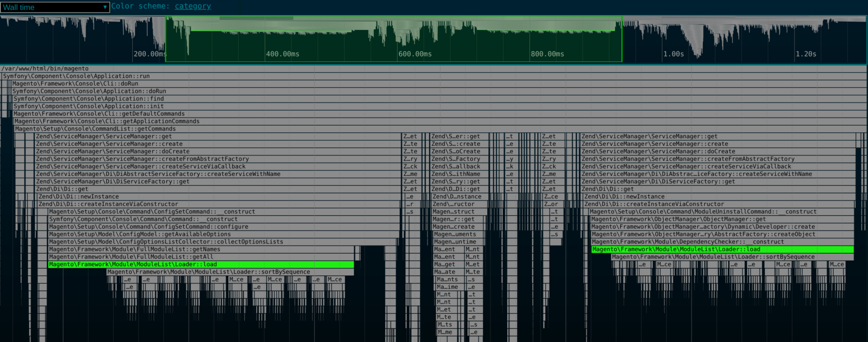The image size is (868, 342).
Task: Select highlighted Loader::load frame beneath FullModuleList::getAll
Action: tap(201, 265)
